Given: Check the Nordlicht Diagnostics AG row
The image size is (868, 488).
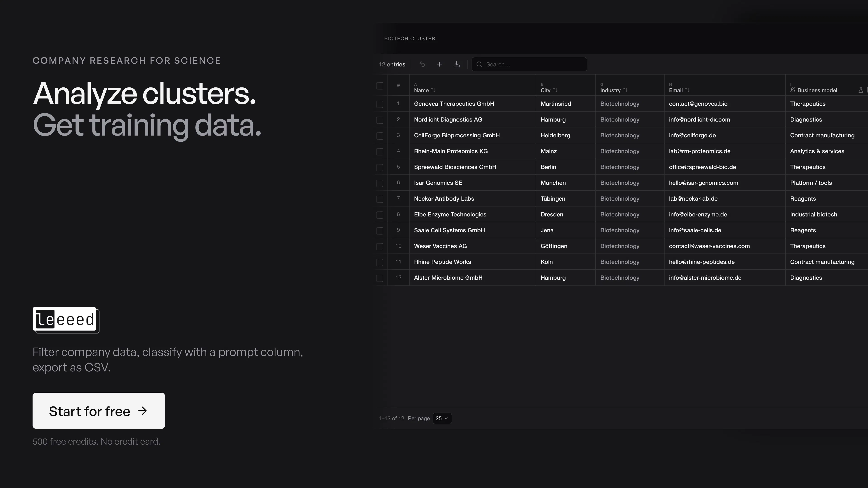Looking at the screenshot, I should 380,120.
